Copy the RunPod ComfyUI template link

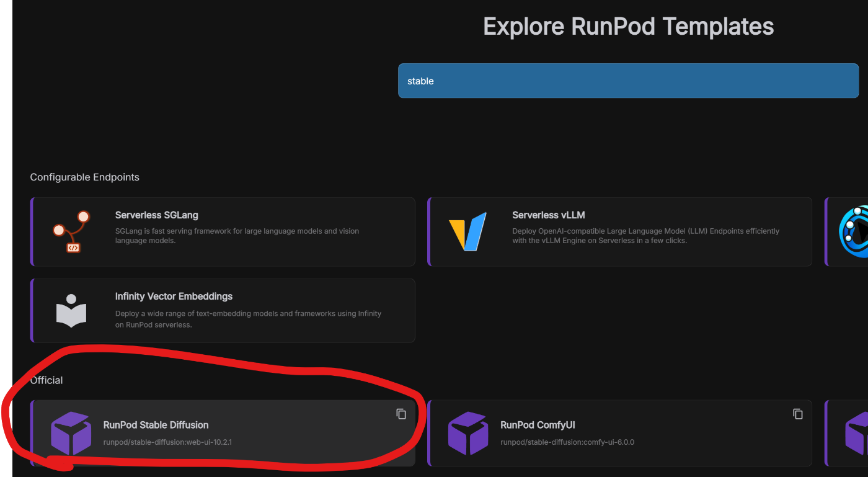coord(798,414)
